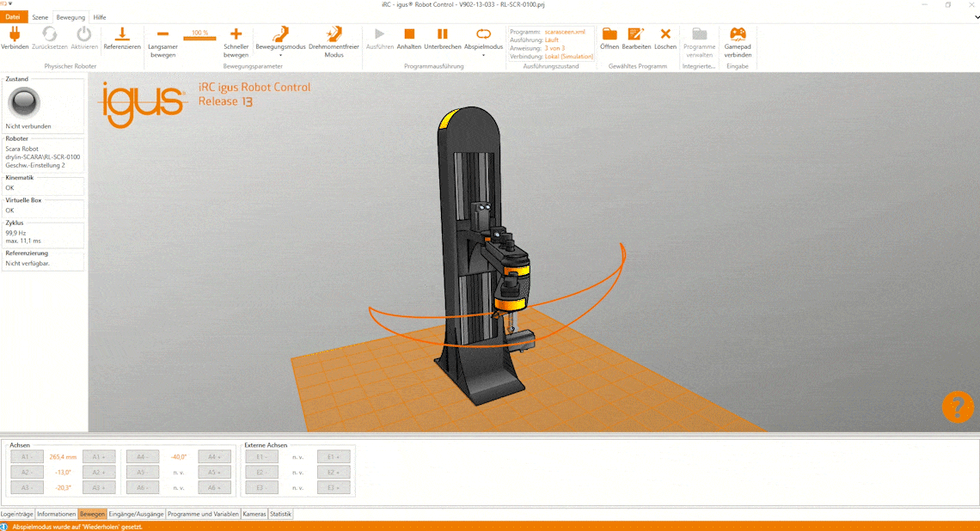Click the Öffnen folder icon
The image size is (980, 531).
coord(609,34)
